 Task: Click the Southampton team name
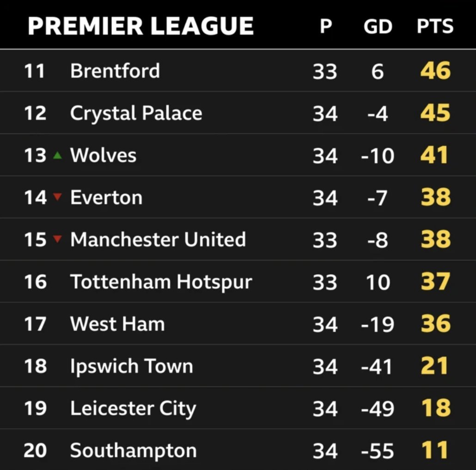tap(134, 451)
